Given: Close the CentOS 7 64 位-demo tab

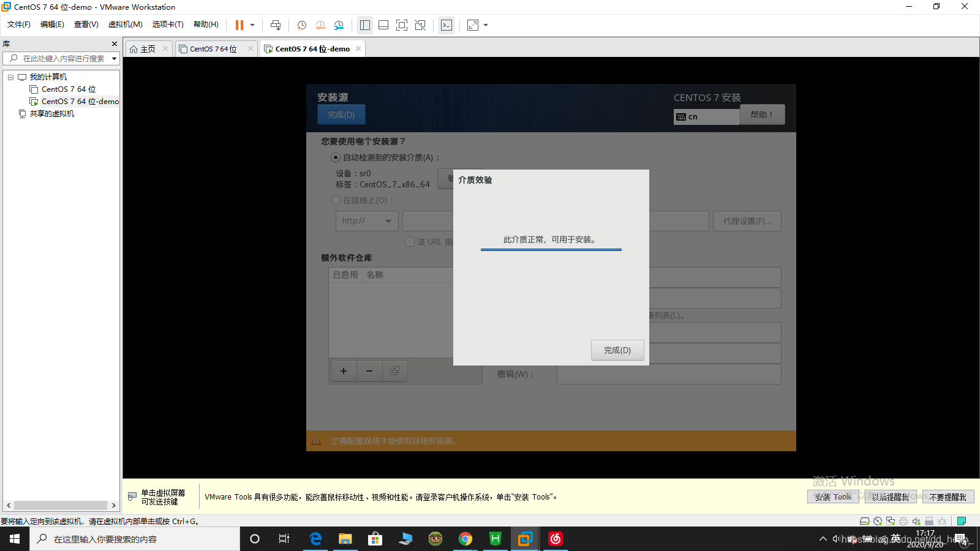Looking at the screenshot, I should coord(358,48).
